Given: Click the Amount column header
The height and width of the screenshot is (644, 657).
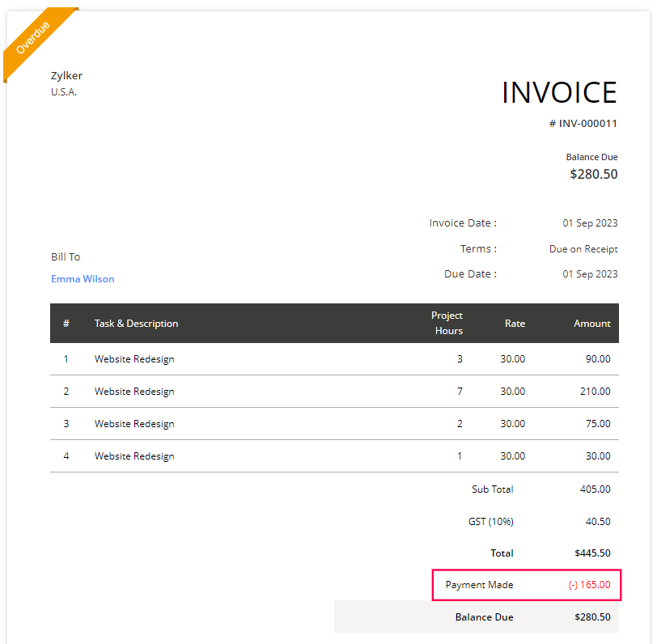Looking at the screenshot, I should point(591,323).
